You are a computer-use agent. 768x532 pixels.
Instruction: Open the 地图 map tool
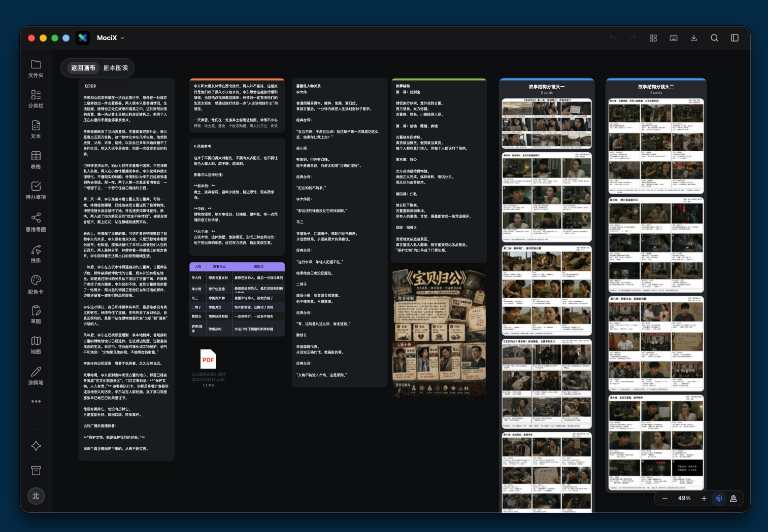36,345
